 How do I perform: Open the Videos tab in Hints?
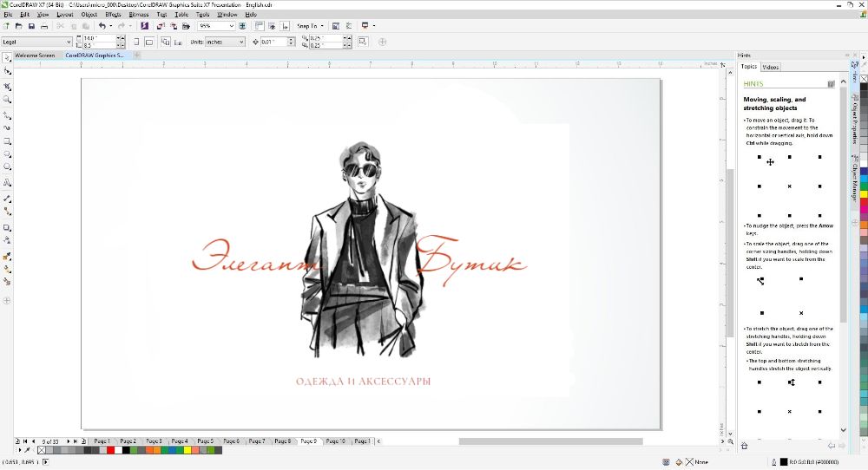pos(770,67)
